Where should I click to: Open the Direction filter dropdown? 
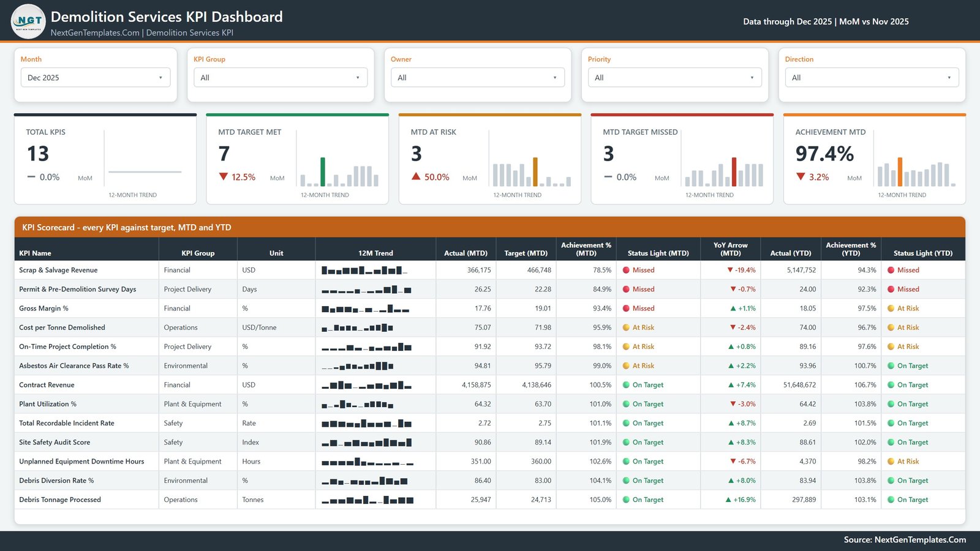pos(872,78)
